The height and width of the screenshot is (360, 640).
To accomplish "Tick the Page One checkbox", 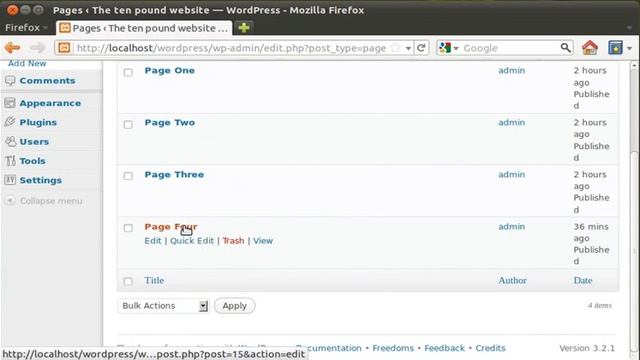I will [x=128, y=72].
